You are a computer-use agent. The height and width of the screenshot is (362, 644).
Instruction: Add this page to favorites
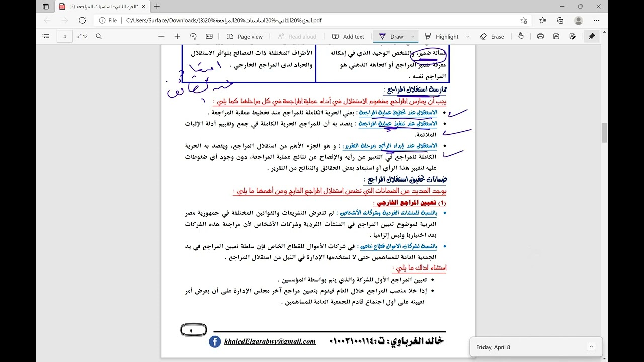(x=524, y=20)
